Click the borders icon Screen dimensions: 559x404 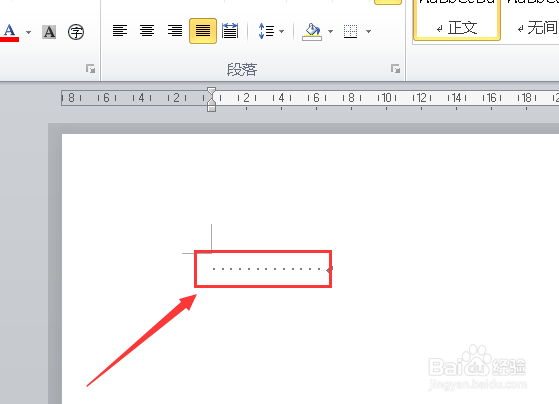coord(350,32)
